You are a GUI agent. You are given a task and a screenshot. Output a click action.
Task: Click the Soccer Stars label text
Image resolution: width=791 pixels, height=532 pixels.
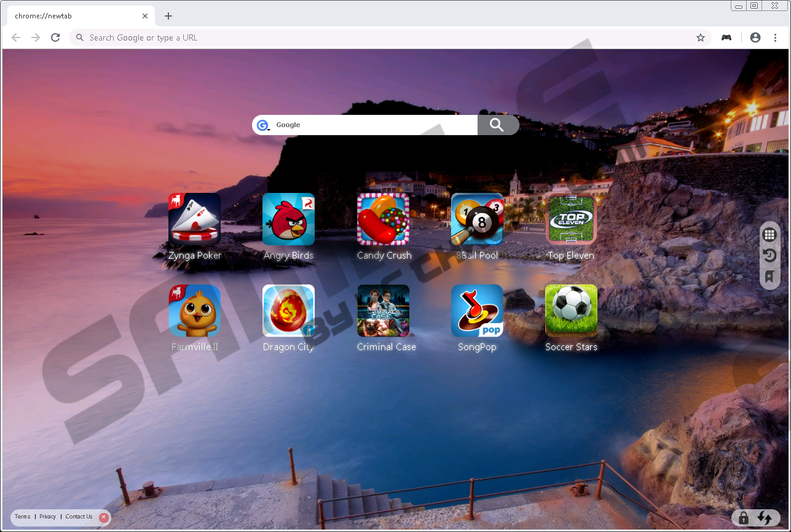pos(571,347)
